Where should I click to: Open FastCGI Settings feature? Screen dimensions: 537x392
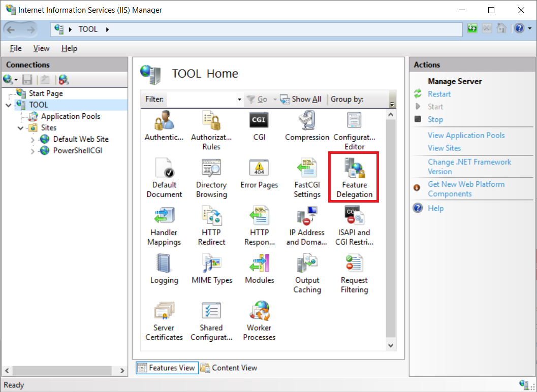coord(307,178)
